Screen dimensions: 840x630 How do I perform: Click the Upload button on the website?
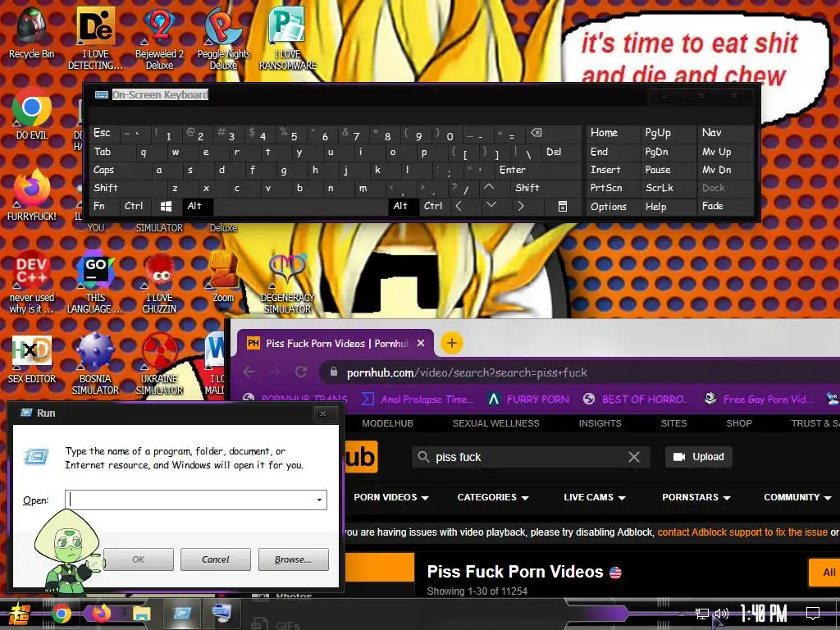(x=699, y=457)
